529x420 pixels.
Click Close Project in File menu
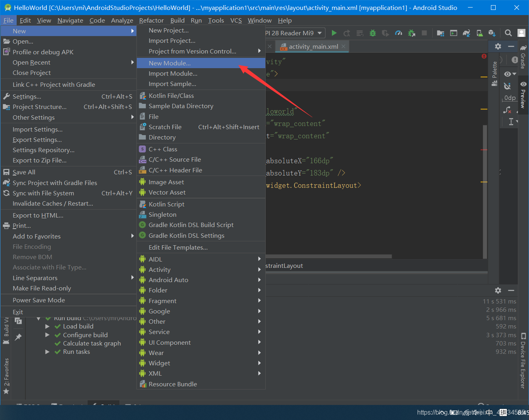click(x=68, y=73)
